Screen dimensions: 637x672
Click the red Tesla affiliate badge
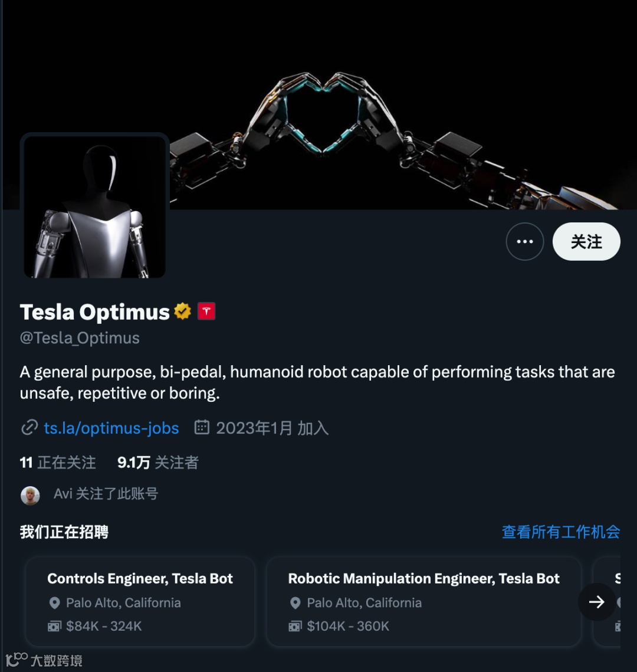(206, 311)
